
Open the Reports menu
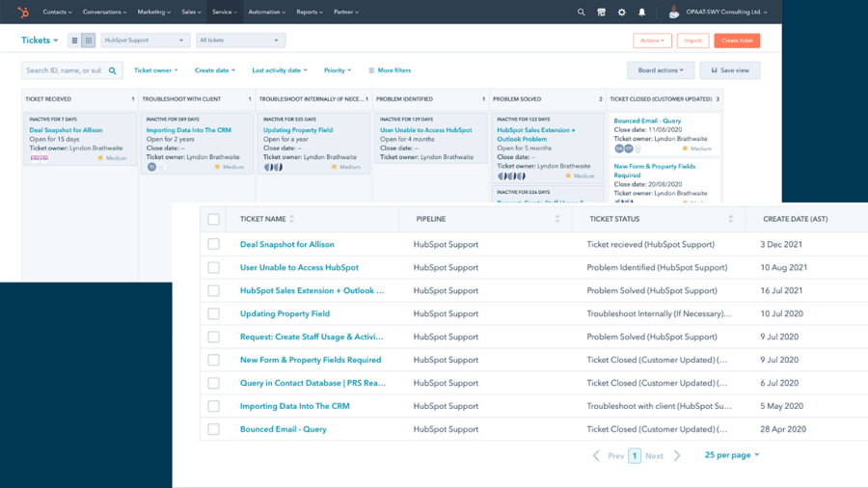(310, 12)
